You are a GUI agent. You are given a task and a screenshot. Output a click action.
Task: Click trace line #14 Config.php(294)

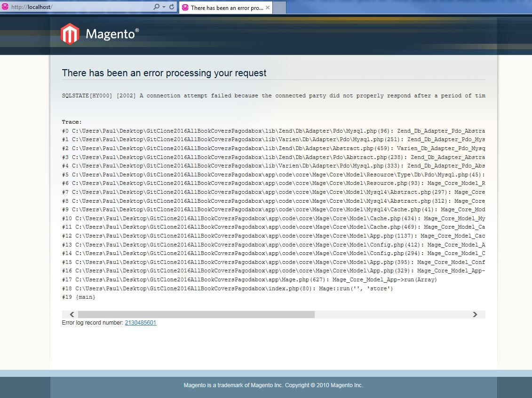[x=273, y=254]
